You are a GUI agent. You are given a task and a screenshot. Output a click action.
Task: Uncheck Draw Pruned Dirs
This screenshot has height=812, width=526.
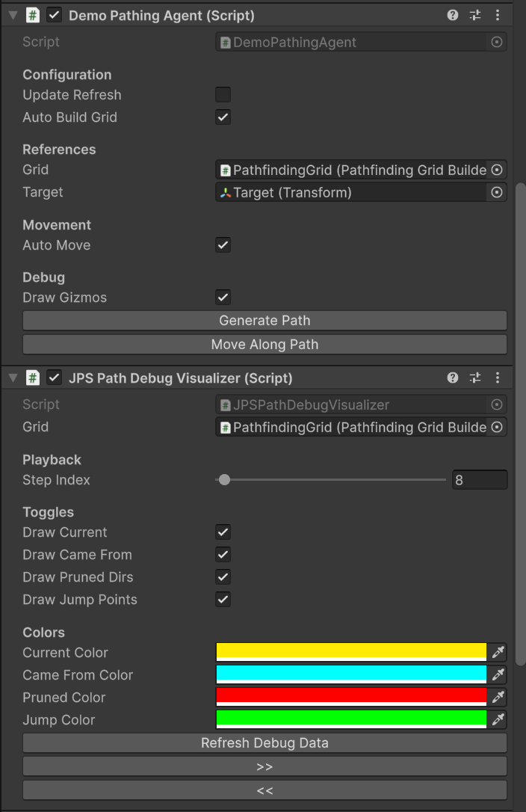point(223,577)
